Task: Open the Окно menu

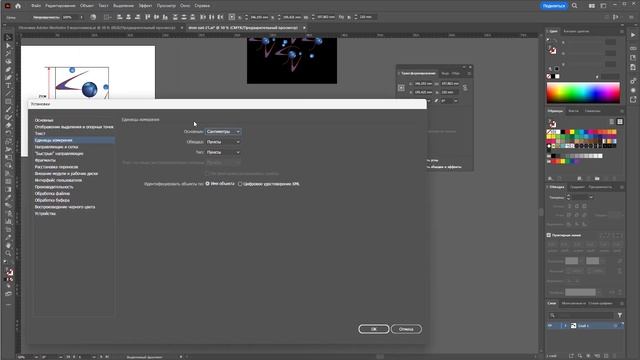Action: (185, 6)
